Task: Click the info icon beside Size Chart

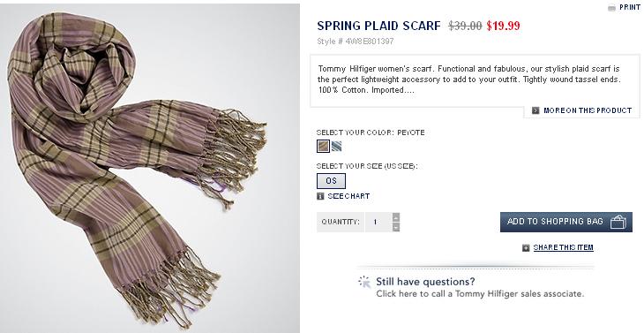Action: coord(320,196)
